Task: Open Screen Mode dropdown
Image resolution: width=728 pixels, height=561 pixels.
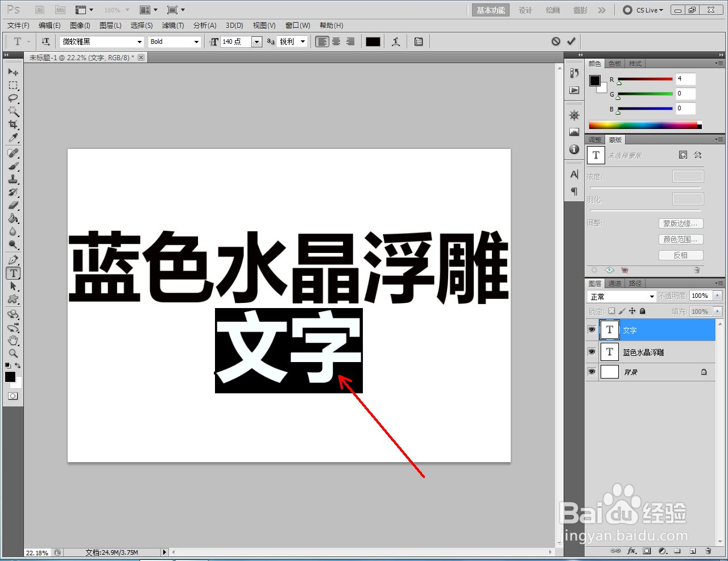Action: coord(176,10)
